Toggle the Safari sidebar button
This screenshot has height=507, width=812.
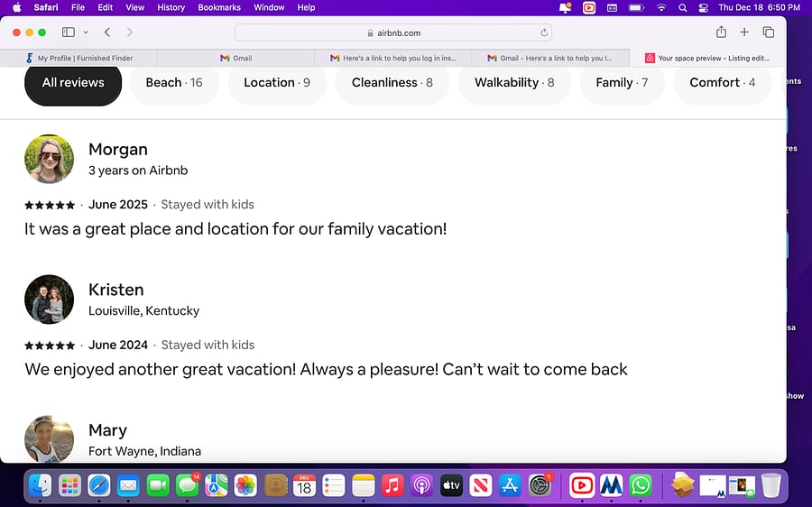tap(69, 32)
